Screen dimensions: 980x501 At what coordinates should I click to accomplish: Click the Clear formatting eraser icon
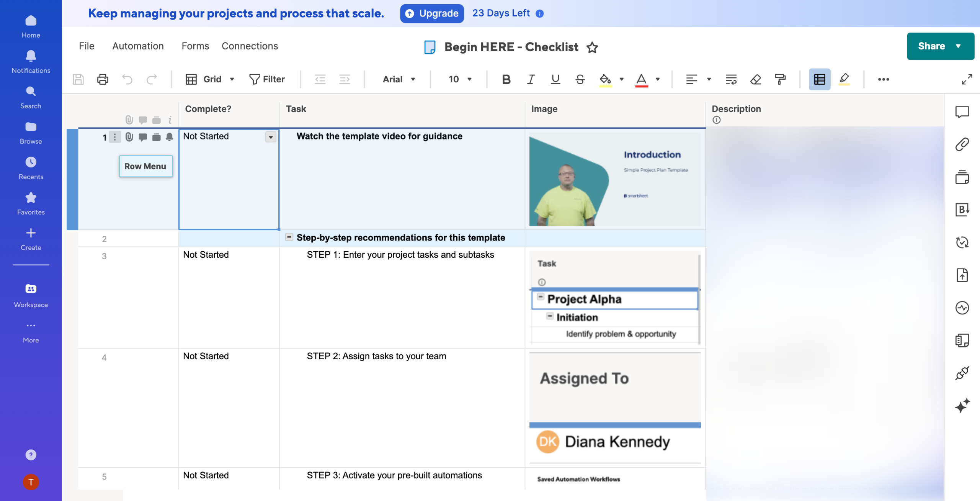coord(756,79)
